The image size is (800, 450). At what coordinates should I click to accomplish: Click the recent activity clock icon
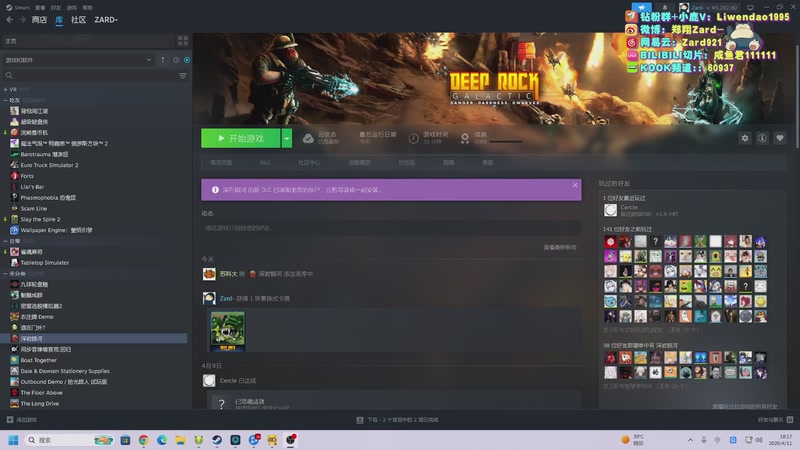click(176, 60)
